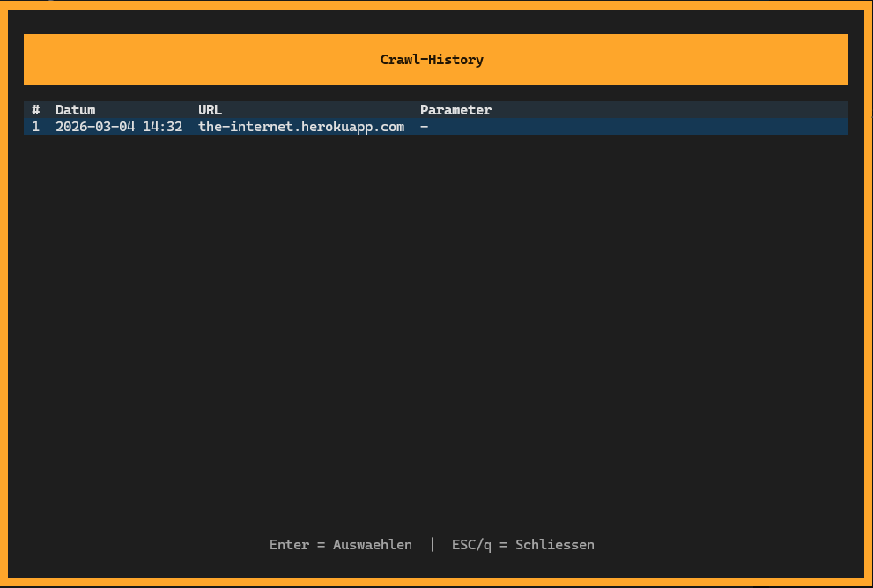This screenshot has width=873, height=588.
Task: Click the left edge of the highlighted row
Action: (x=28, y=126)
